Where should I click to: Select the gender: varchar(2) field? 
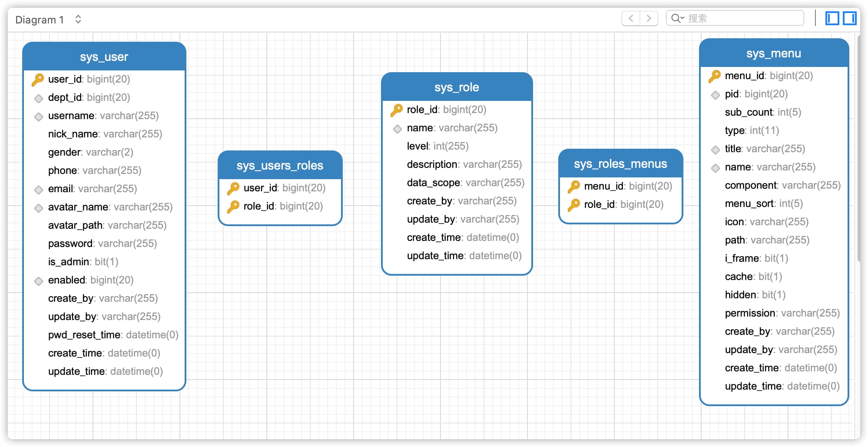[x=91, y=152]
